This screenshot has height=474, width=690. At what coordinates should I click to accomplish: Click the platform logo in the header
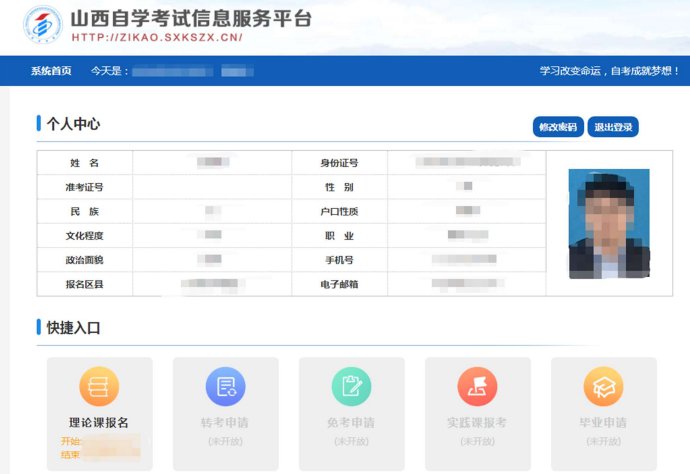41,26
